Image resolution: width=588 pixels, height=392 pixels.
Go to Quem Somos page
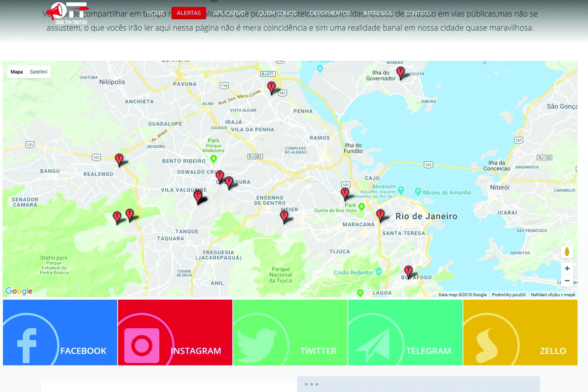277,13
